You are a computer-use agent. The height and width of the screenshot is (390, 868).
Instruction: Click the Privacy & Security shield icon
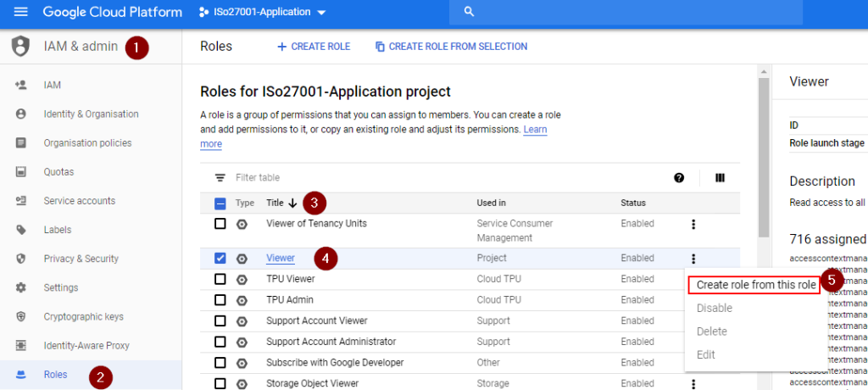coord(21,259)
